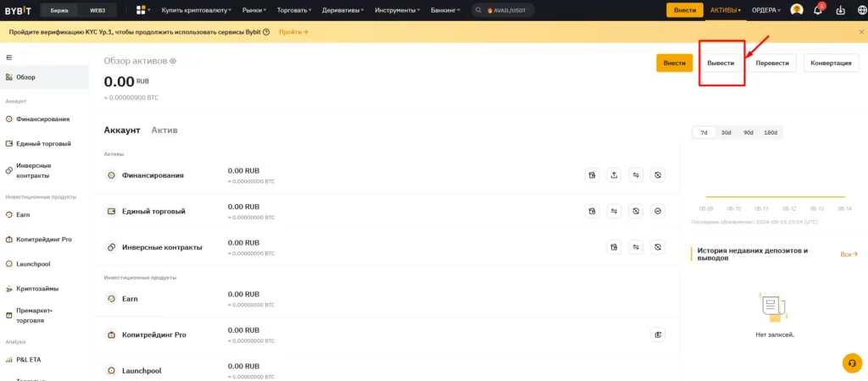This screenshot has width=868, height=381.
Task: Expand the ОРДЕРА dropdown
Action: pos(766,10)
